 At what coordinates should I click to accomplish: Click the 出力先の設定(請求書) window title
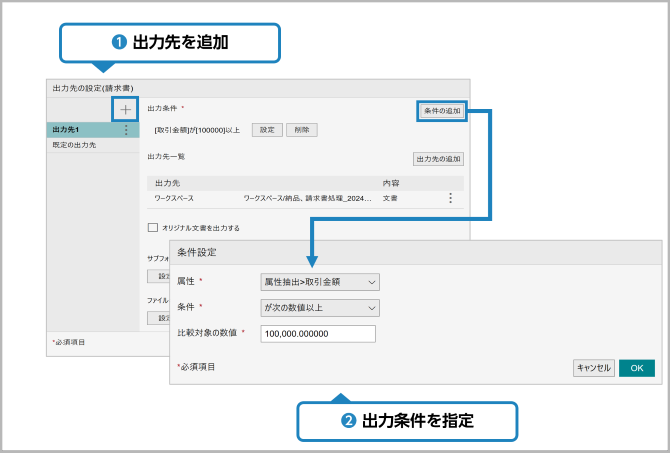[93, 88]
